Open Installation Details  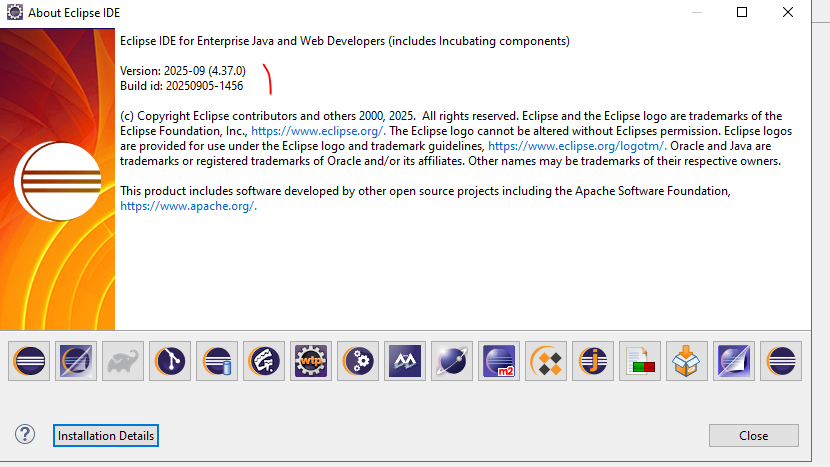click(106, 435)
